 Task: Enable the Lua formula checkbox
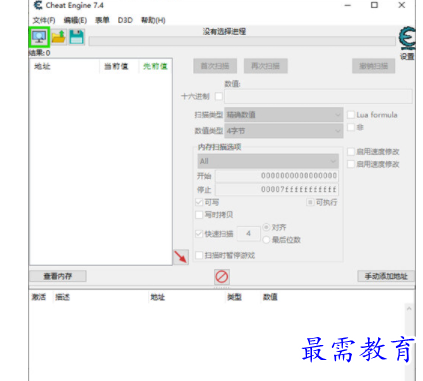pos(351,115)
